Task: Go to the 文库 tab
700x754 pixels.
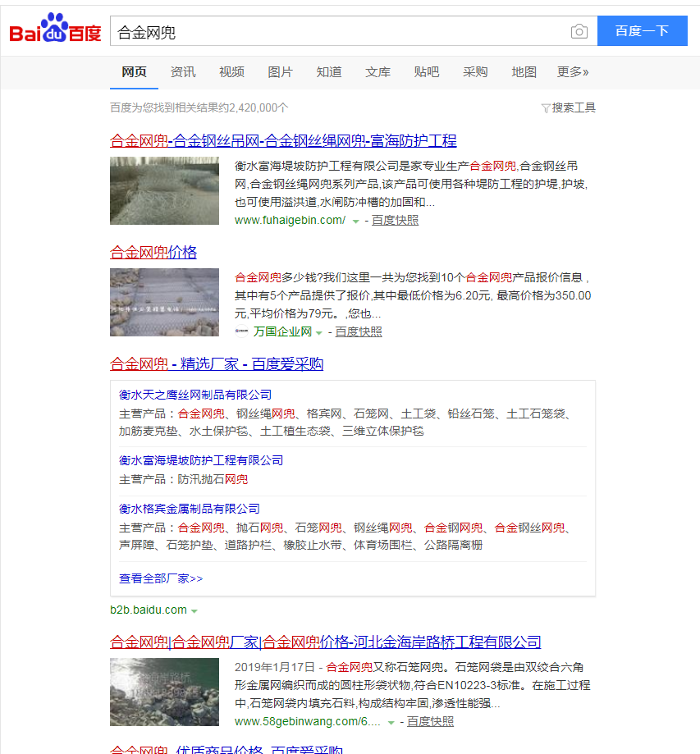Action: tap(377, 72)
